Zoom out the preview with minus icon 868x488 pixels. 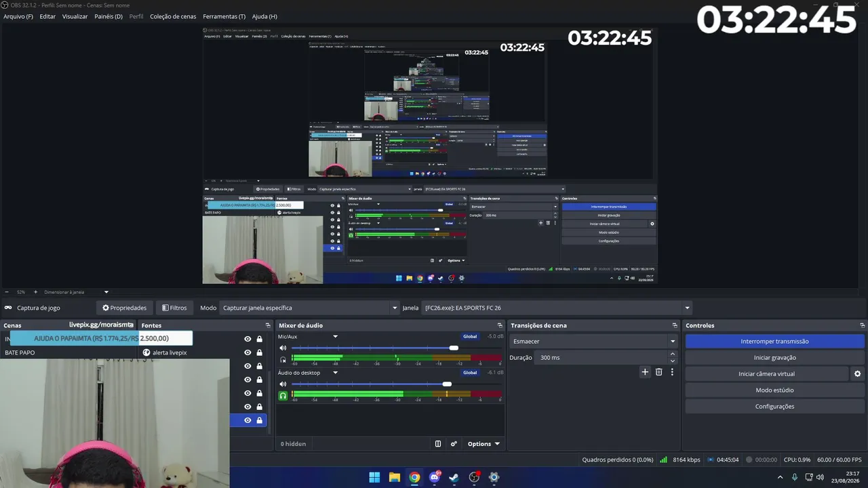coord(7,292)
